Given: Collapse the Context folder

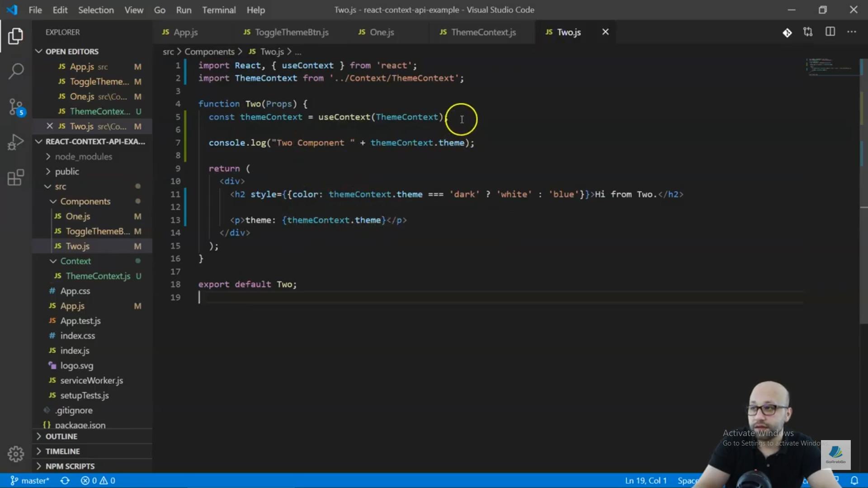Looking at the screenshot, I should pyautogui.click(x=75, y=261).
